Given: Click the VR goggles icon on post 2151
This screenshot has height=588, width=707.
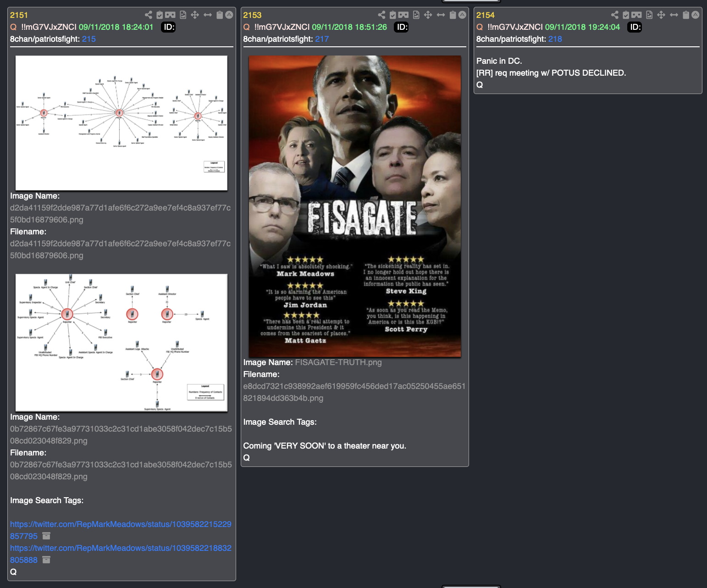Looking at the screenshot, I should [x=171, y=15].
